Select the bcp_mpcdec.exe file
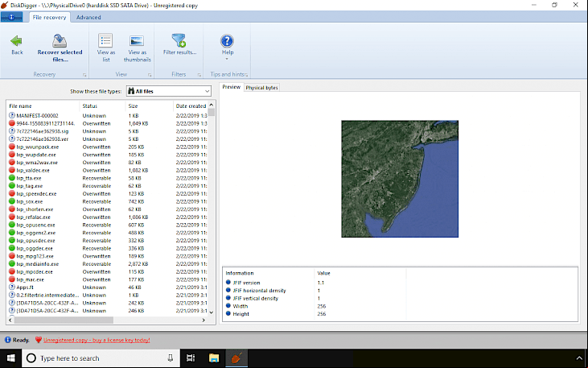The height and width of the screenshot is (368, 588). [x=35, y=271]
